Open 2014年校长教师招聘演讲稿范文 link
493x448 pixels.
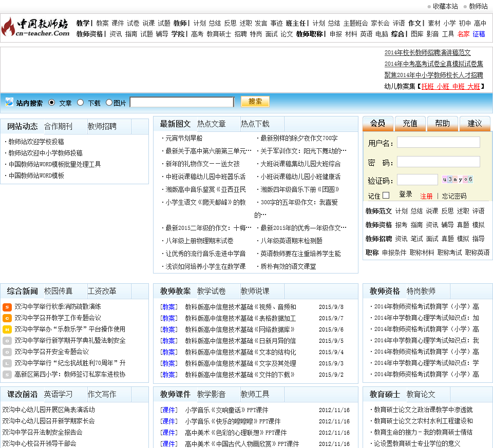pyautogui.click(x=428, y=53)
